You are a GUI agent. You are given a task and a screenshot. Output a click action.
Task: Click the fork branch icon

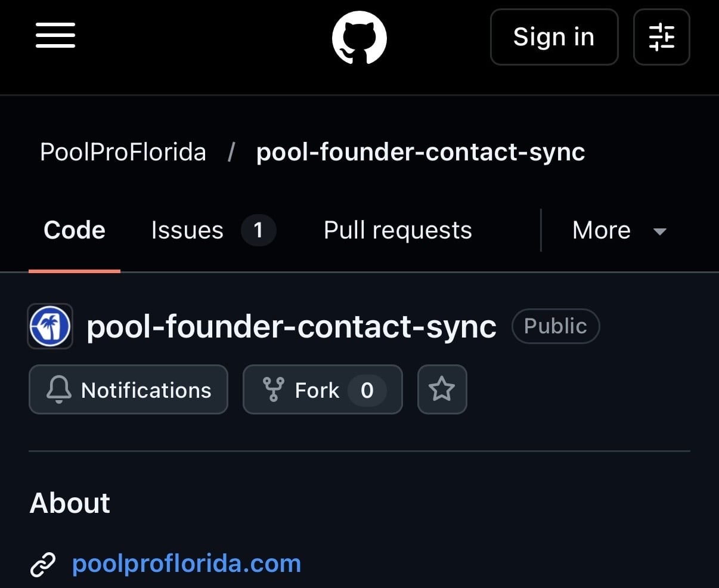pyautogui.click(x=273, y=390)
